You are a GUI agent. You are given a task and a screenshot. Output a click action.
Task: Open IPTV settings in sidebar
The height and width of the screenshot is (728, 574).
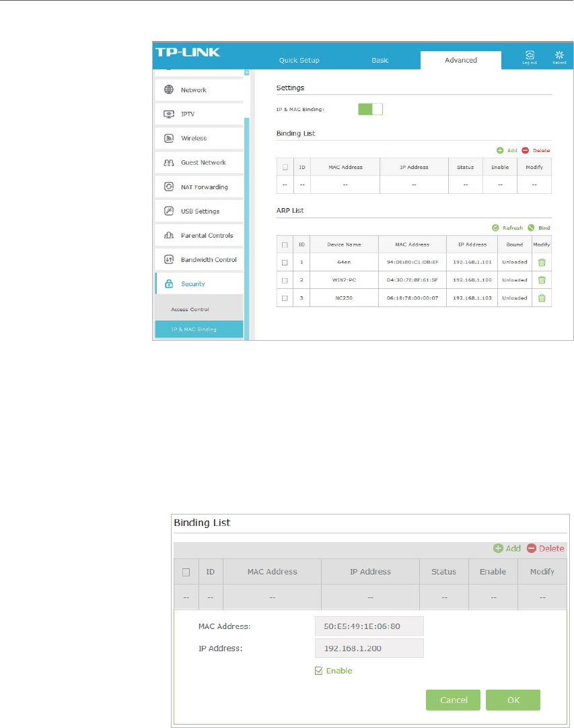point(199,114)
